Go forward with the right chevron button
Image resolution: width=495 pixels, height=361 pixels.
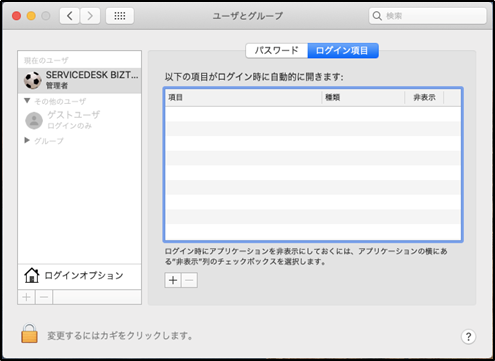90,16
